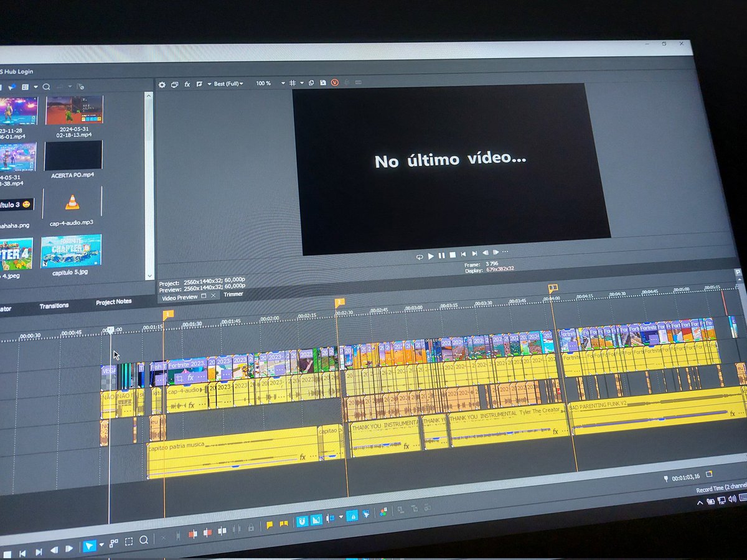The height and width of the screenshot is (560, 747).
Task: Toggle overlays grid icon in preview
Action: click(292, 83)
